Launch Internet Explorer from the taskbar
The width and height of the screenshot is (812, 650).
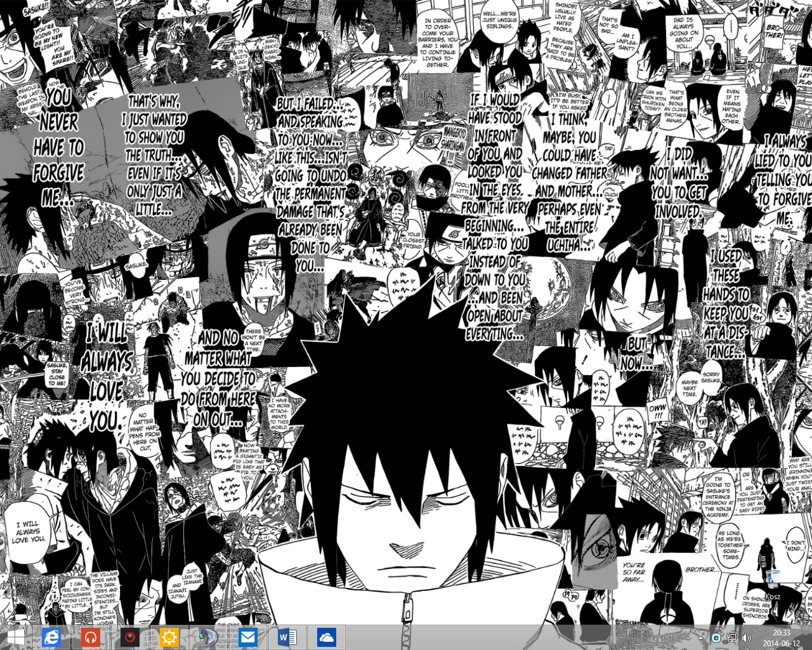pyautogui.click(x=51, y=637)
